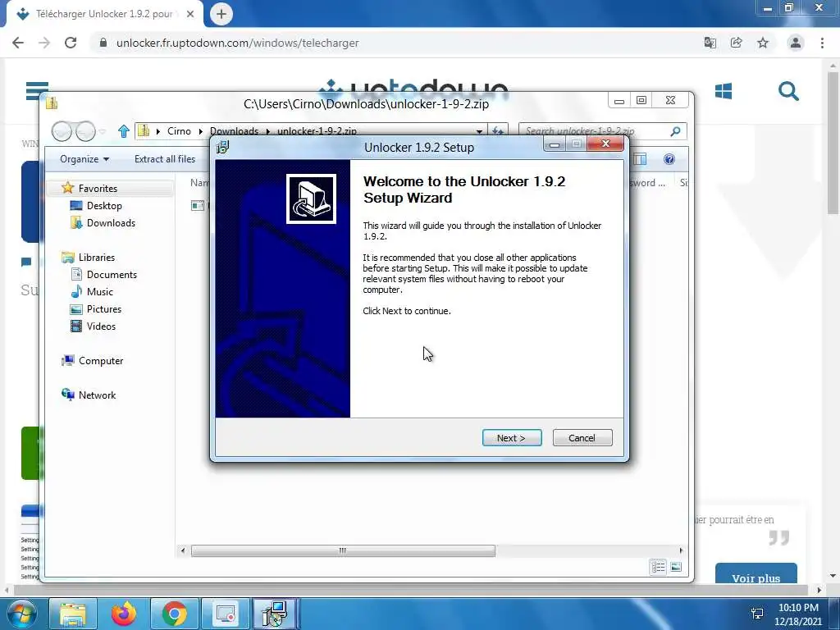Click Uptodown search magnifier icon
Screen dimensions: 840x630
(x=788, y=91)
